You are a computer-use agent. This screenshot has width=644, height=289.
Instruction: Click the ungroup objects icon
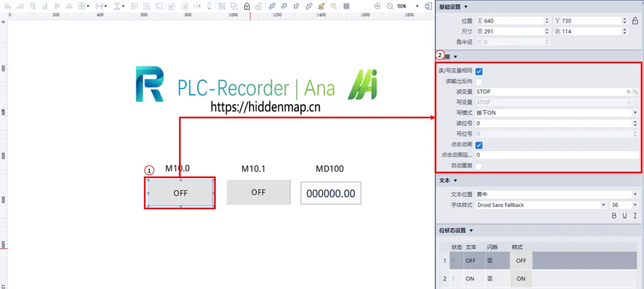234,6
